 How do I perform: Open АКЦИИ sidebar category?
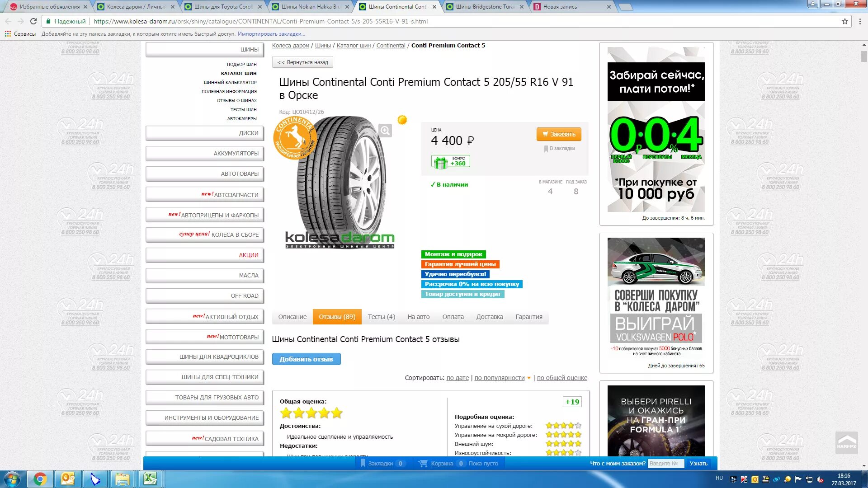click(204, 255)
